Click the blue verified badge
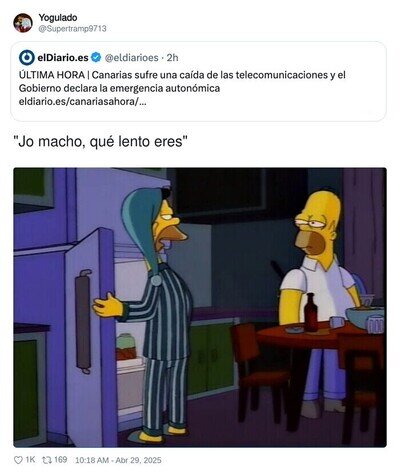Image resolution: width=400 pixels, height=474 pixels. [96, 57]
